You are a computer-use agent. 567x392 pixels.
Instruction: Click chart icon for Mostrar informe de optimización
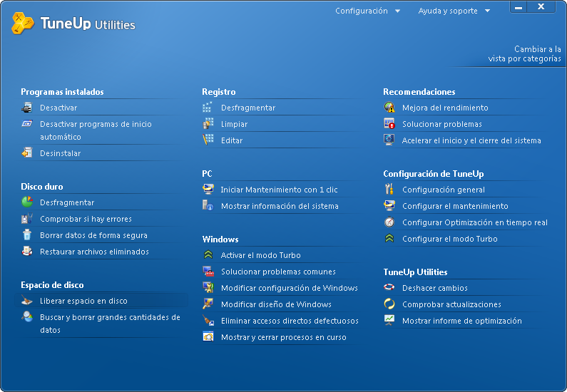389,320
